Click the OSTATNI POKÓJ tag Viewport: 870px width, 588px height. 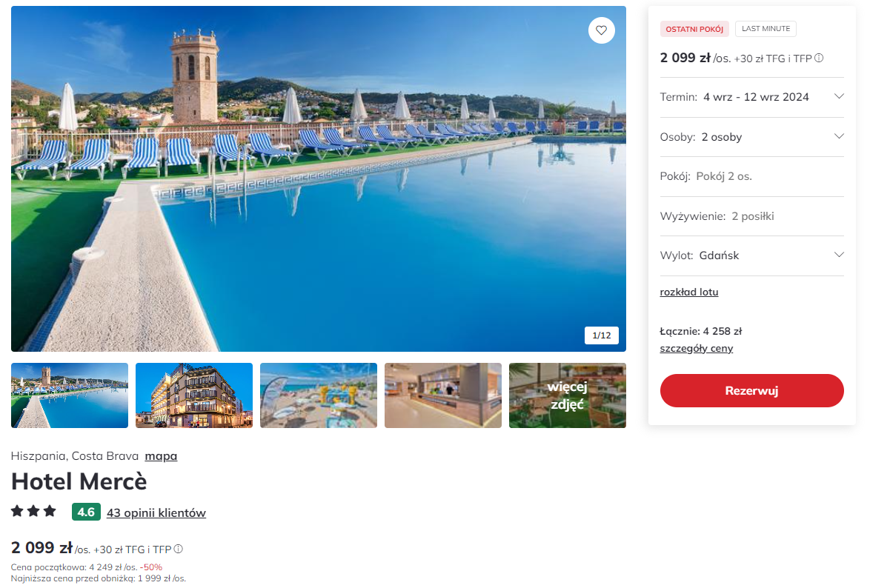(x=694, y=29)
